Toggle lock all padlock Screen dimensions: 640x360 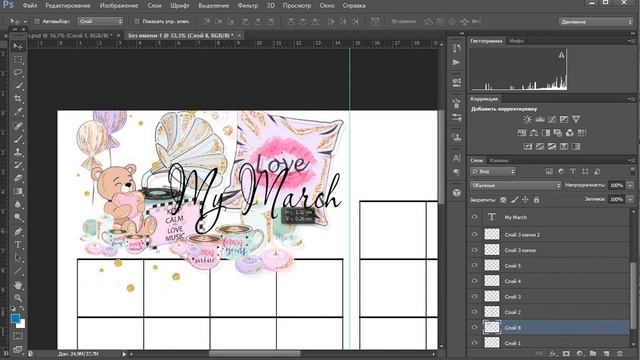[536, 200]
